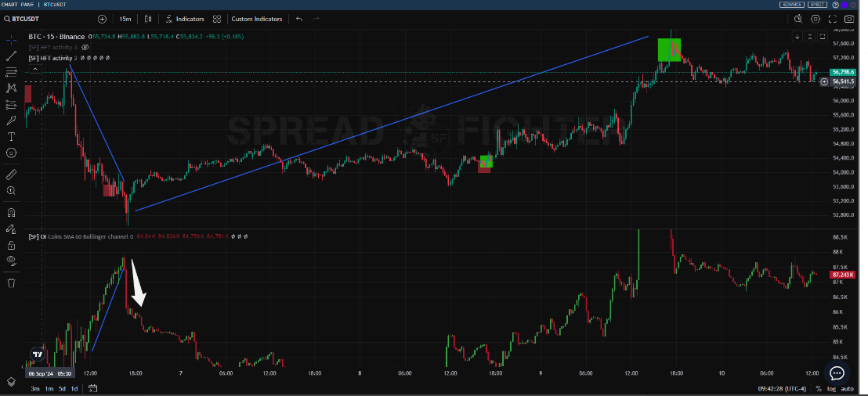The image size is (868, 396).
Task: Enter fullscreen chart mode
Action: pos(832,19)
